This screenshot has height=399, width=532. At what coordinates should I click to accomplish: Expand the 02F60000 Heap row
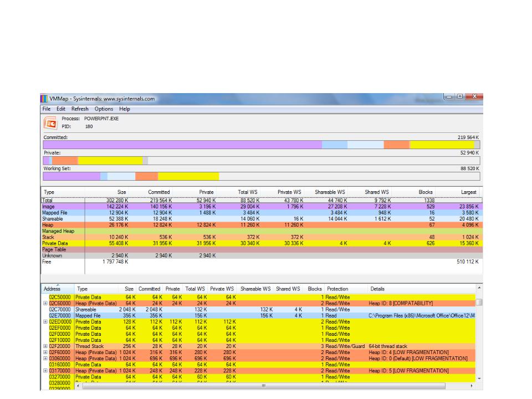tap(45, 352)
